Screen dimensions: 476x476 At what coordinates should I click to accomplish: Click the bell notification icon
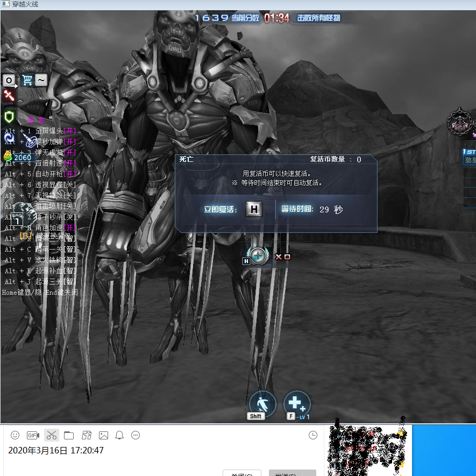pos(119,435)
